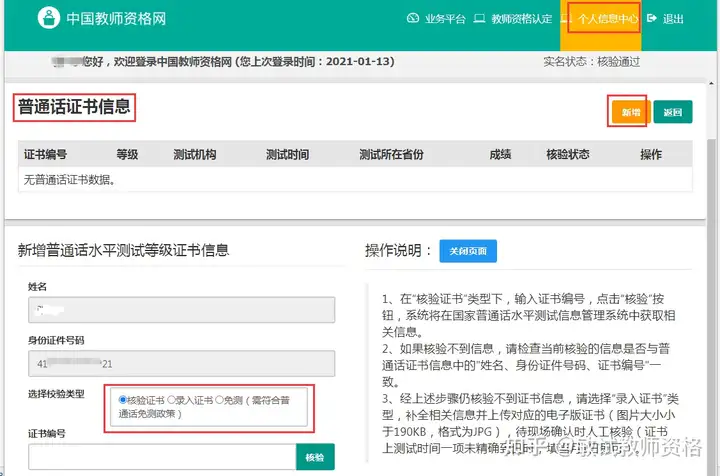Click the 中国教师资格网 logo icon
Viewport: 720px width, 476px height.
click(49, 18)
